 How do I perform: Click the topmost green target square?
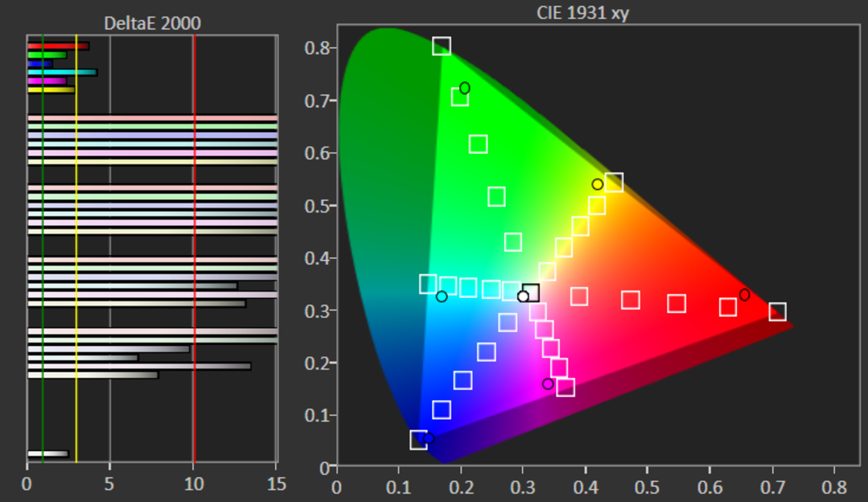[441, 46]
